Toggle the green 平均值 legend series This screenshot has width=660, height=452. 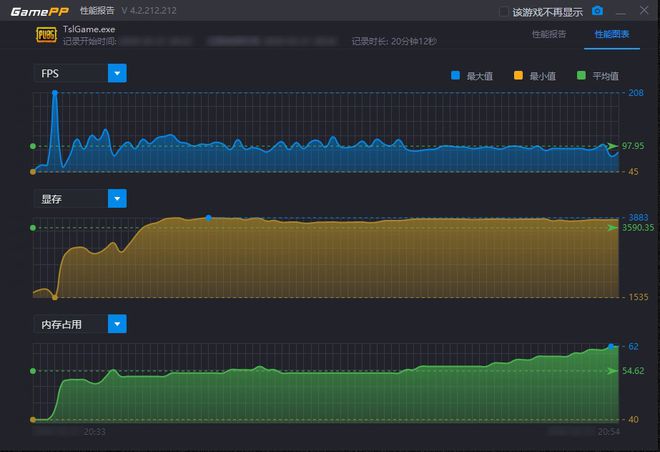(x=581, y=75)
